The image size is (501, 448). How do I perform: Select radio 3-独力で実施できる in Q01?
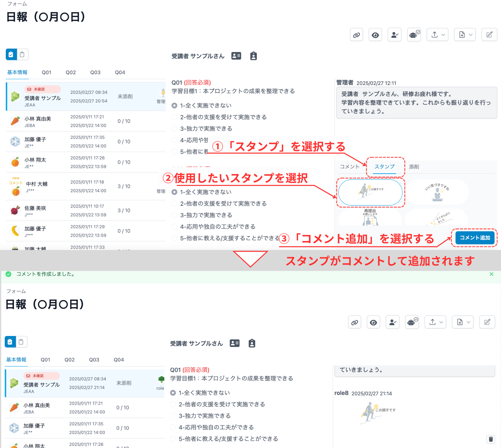coord(174,129)
